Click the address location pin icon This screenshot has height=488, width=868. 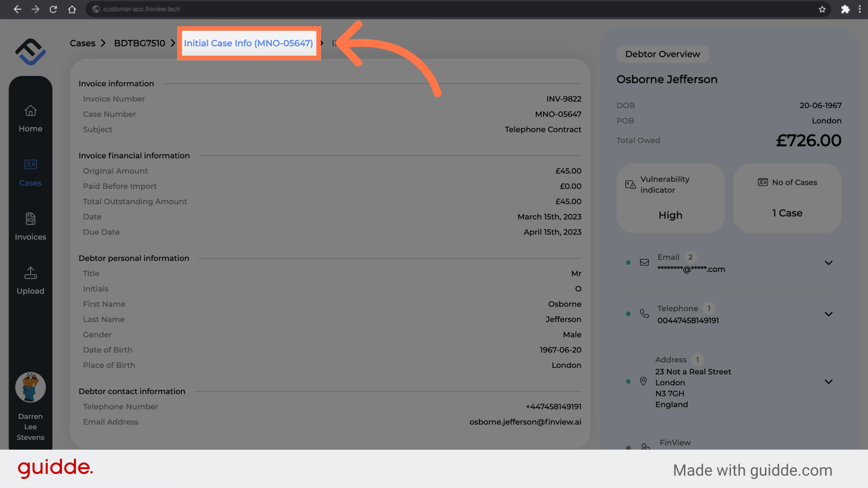643,381
